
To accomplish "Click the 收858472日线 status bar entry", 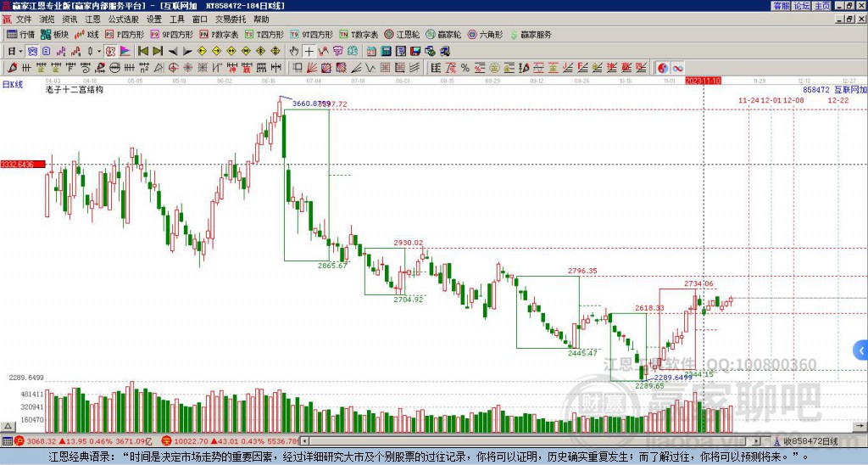I will [810, 441].
